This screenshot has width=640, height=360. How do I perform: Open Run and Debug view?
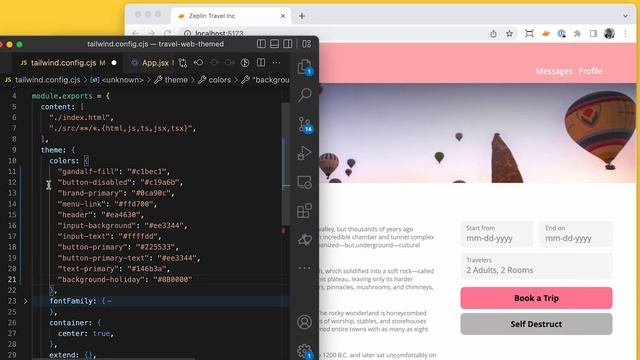(x=304, y=153)
